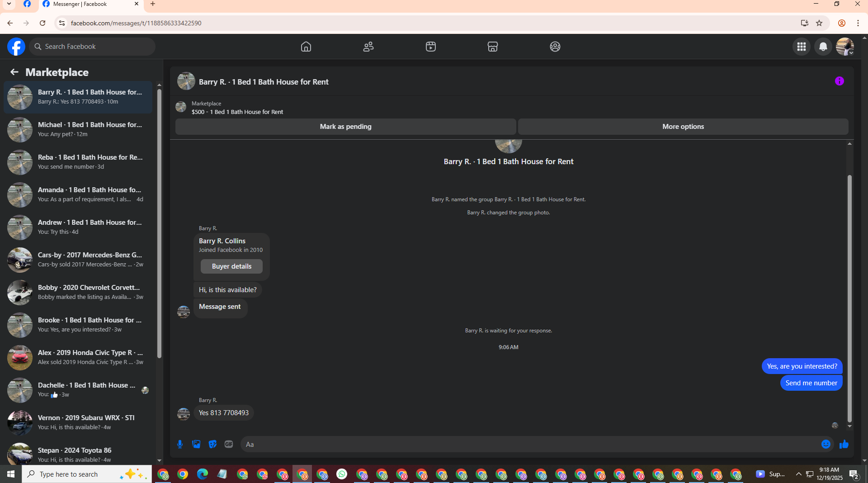The image size is (868, 483).
Task: Open Chrome profile icon
Action: 841,23
